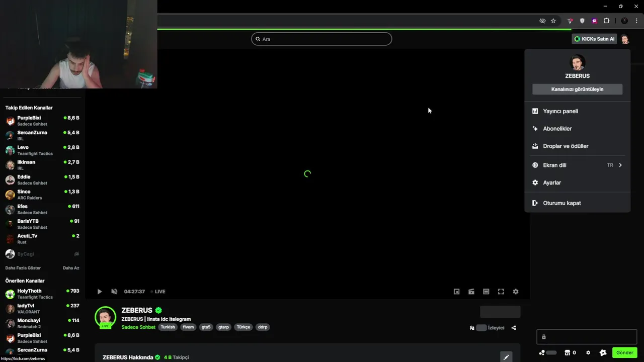
Task: Open the Chrome profile avatar
Action: [624, 21]
